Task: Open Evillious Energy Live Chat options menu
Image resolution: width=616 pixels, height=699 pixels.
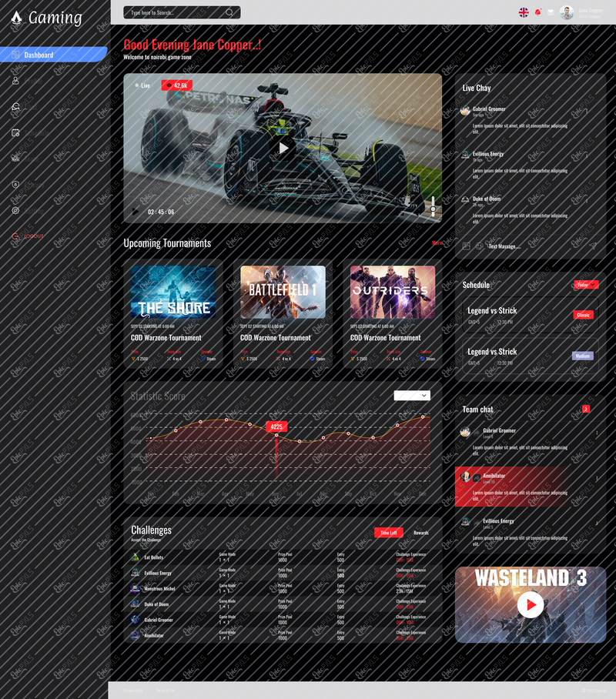Action: coord(587,156)
